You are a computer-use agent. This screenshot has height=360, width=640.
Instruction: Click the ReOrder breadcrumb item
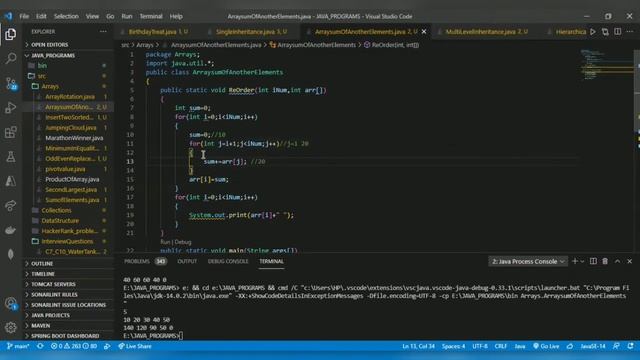pyautogui.click(x=391, y=45)
